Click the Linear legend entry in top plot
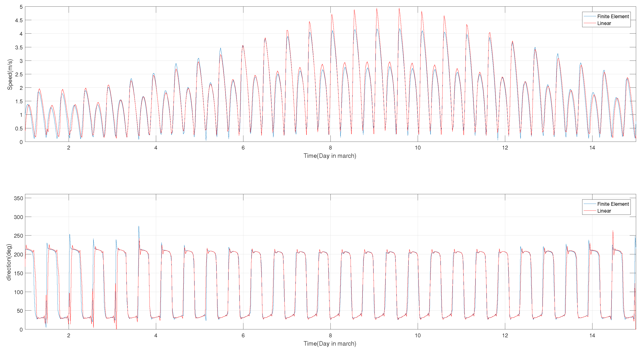 click(604, 23)
